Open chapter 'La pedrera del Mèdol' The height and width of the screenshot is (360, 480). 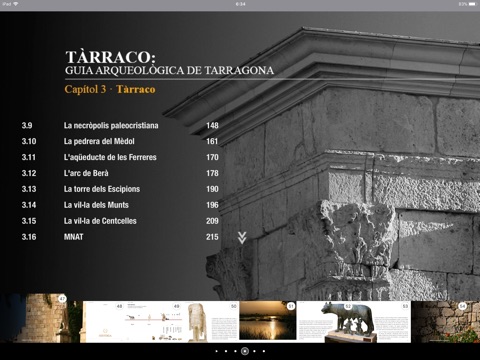99,141
